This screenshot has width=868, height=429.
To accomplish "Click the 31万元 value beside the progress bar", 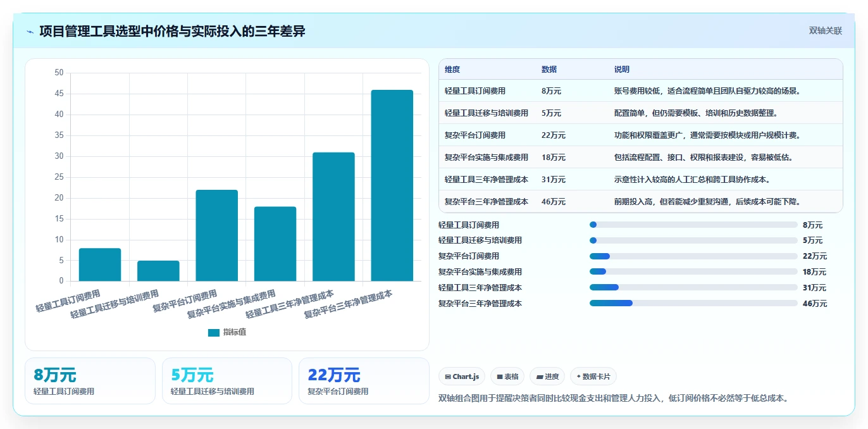I will point(815,288).
